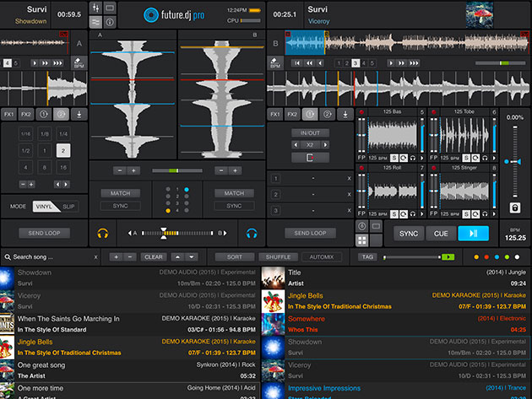
Task: Click deck B download arrow icon
Action: (345, 114)
